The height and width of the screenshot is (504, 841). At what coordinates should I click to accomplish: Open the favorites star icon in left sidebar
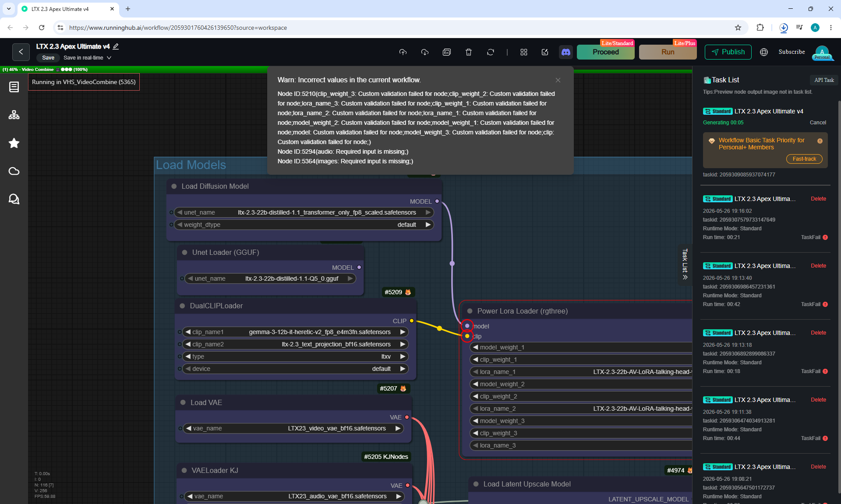tap(14, 143)
